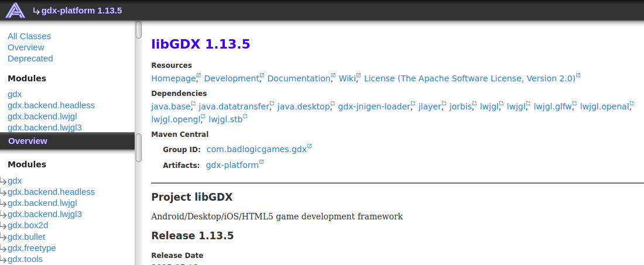Screen dimensions: 644x265
Task: Click the javadoc link icon after lwjgl.stb
Action: [x=245, y=116]
